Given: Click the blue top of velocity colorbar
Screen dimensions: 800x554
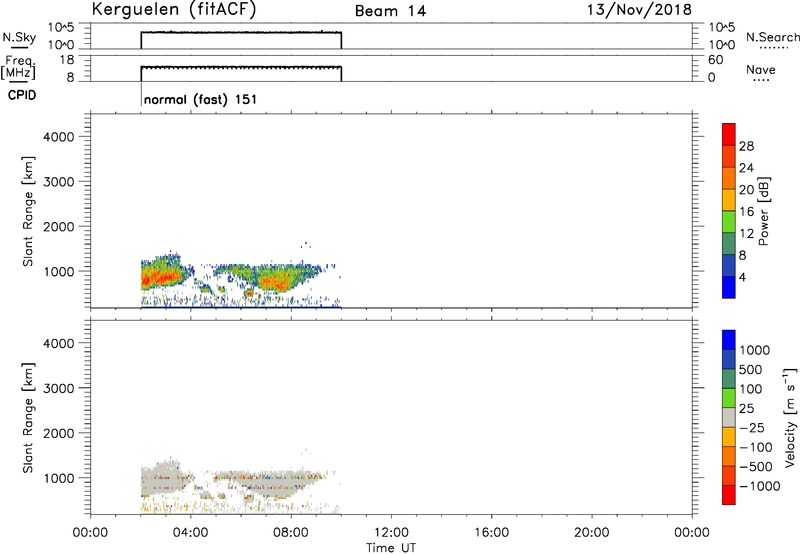Looking at the screenshot, I should (729, 340).
